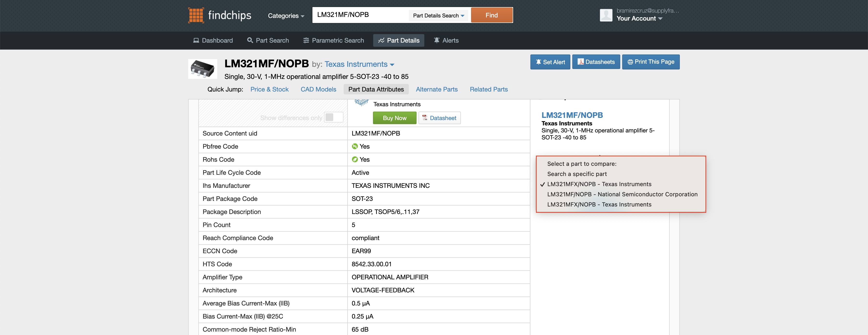
Task: Click 'TEXAS INSTRUMENTS INC' manufacturer value
Action: click(x=391, y=186)
